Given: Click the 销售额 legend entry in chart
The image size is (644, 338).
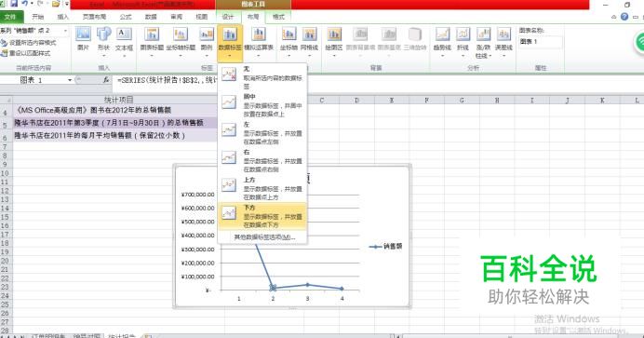Looking at the screenshot, I should tap(386, 247).
